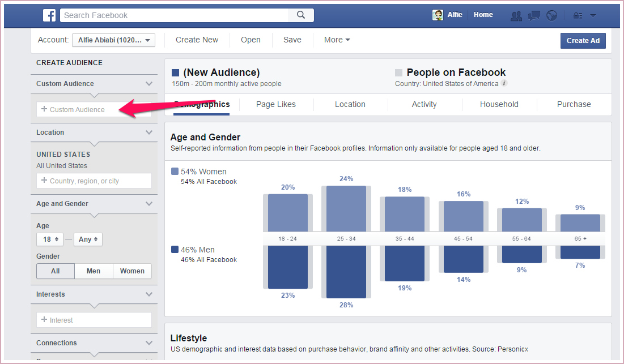The height and width of the screenshot is (364, 624).
Task: Open the notifications globe icon
Action: tap(551, 16)
